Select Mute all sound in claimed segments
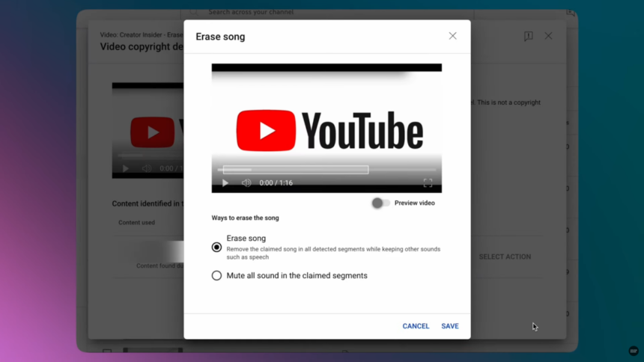 pyautogui.click(x=216, y=275)
